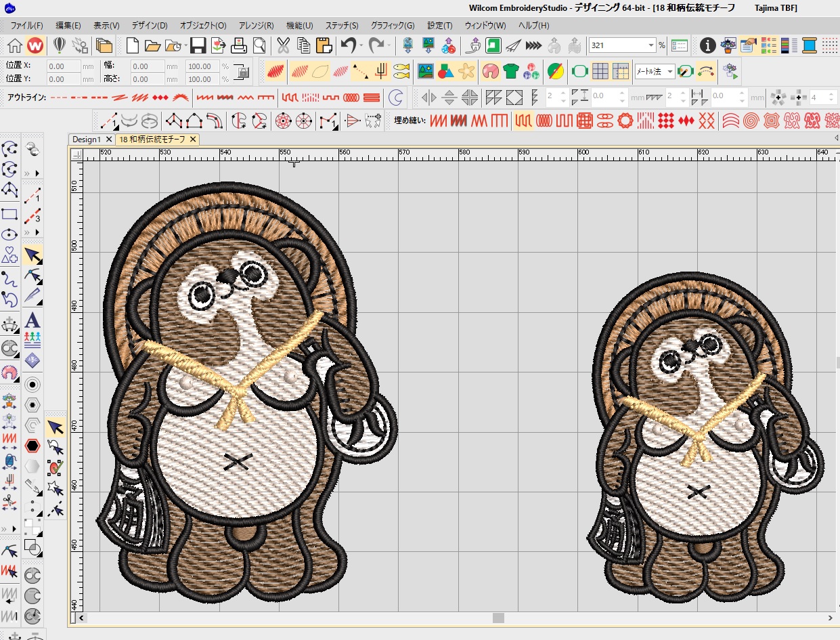Open the redo history arrow
Viewport: 840px width, 640px height.
389,46
